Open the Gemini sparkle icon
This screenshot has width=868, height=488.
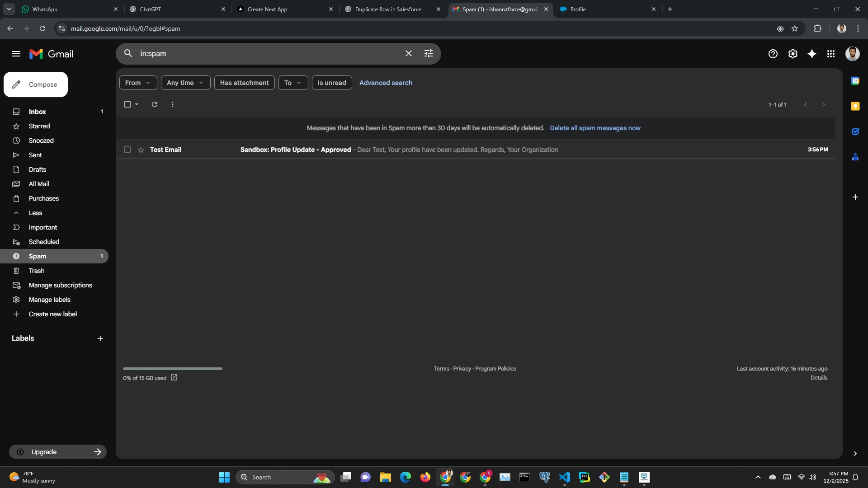812,54
